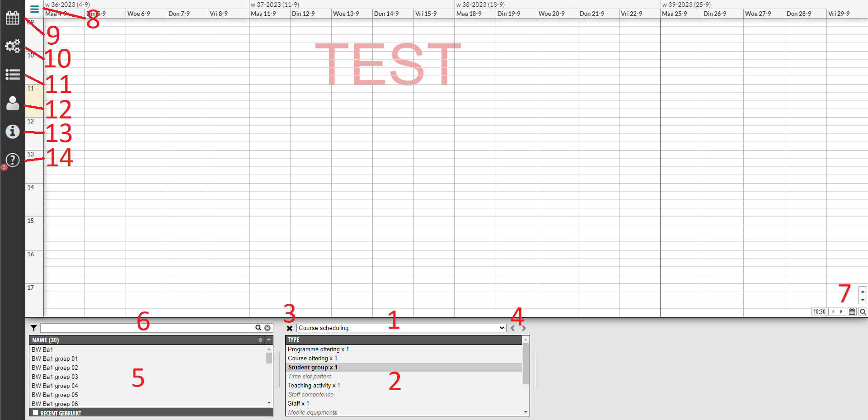
Task: Open settings gears in sidebar
Action: click(x=13, y=46)
